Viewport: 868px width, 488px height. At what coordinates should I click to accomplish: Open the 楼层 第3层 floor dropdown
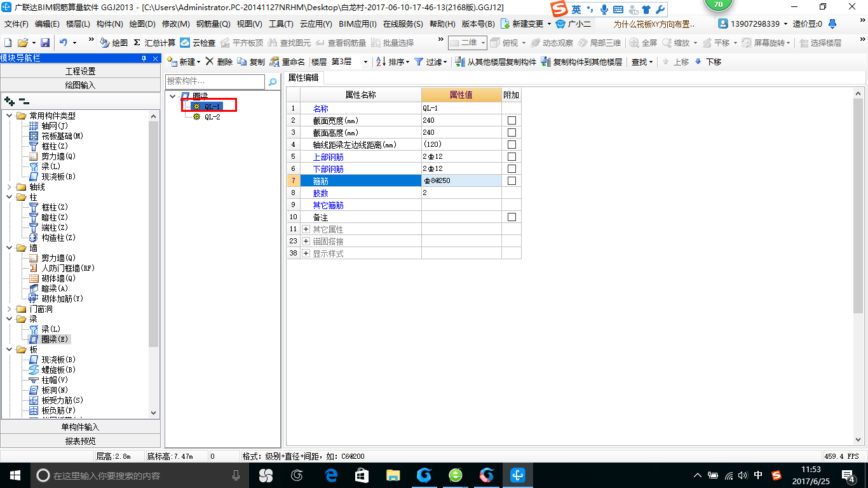365,62
